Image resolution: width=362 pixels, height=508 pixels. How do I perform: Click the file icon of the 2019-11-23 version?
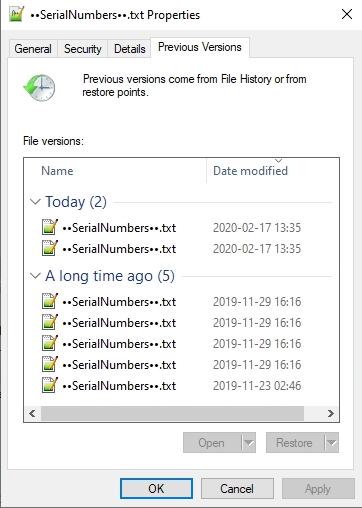pyautogui.click(x=50, y=386)
